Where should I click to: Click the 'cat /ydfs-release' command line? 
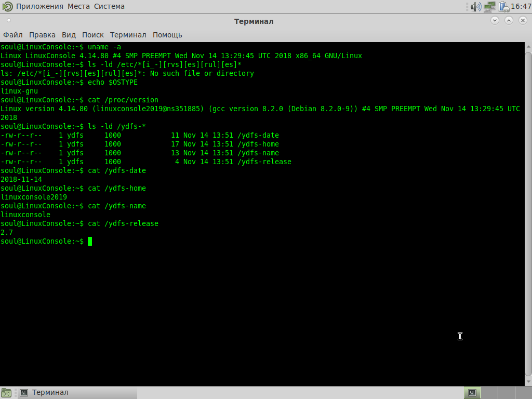click(x=79, y=223)
